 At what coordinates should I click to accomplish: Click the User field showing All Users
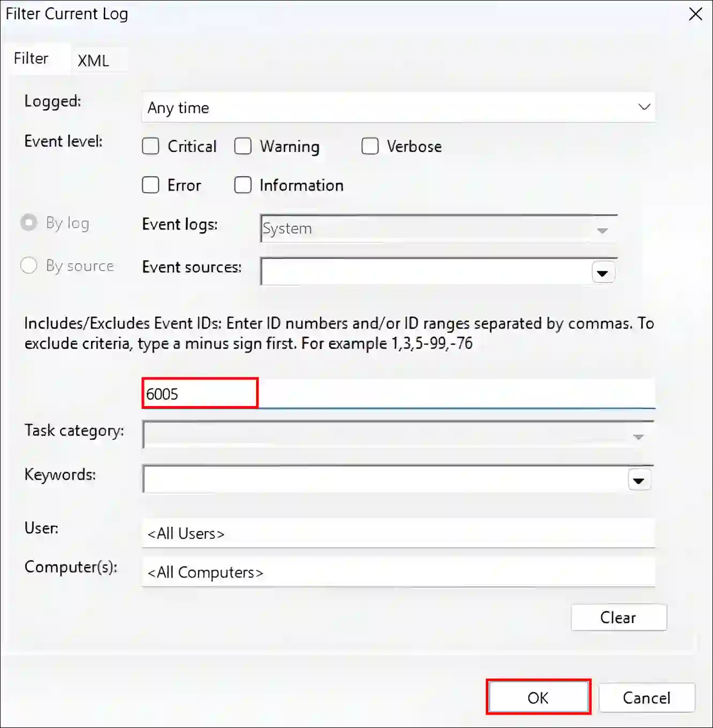coord(398,533)
